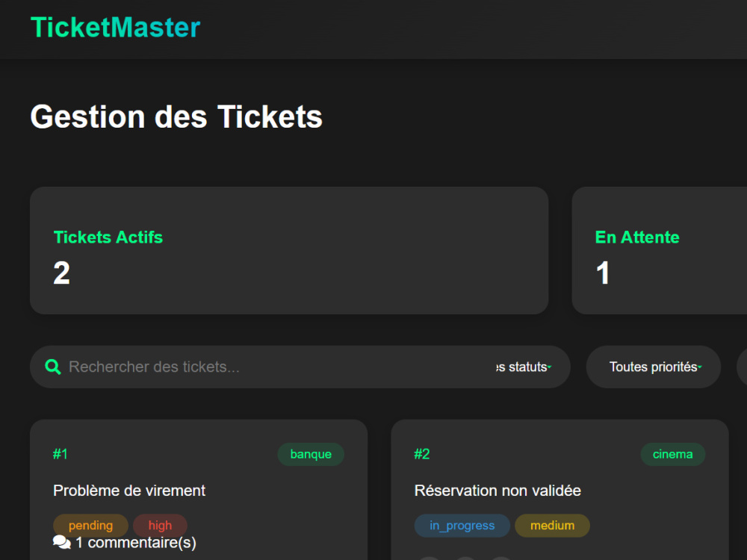Click the chevron arrow on "Toutes priorités"

[698, 367]
